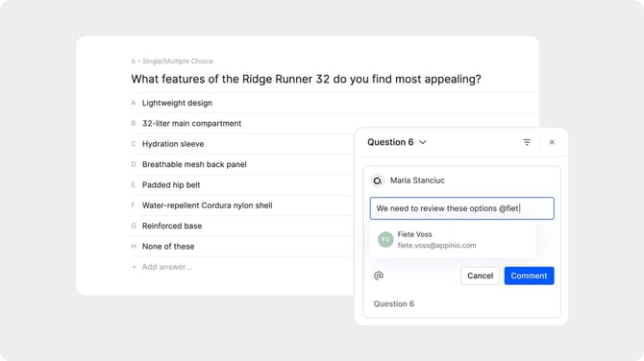Image resolution: width=644 pixels, height=361 pixels.
Task: Click '6 – Single/Multiple Choice' label
Action: (x=172, y=61)
